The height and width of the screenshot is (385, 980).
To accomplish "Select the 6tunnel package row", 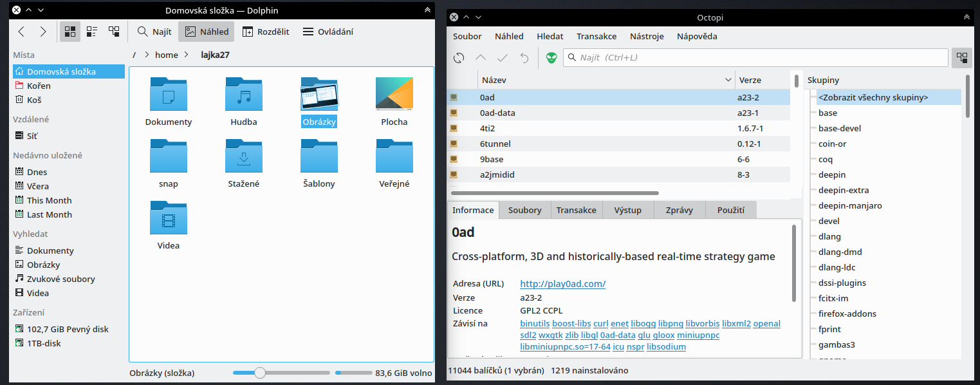I will tap(618, 144).
